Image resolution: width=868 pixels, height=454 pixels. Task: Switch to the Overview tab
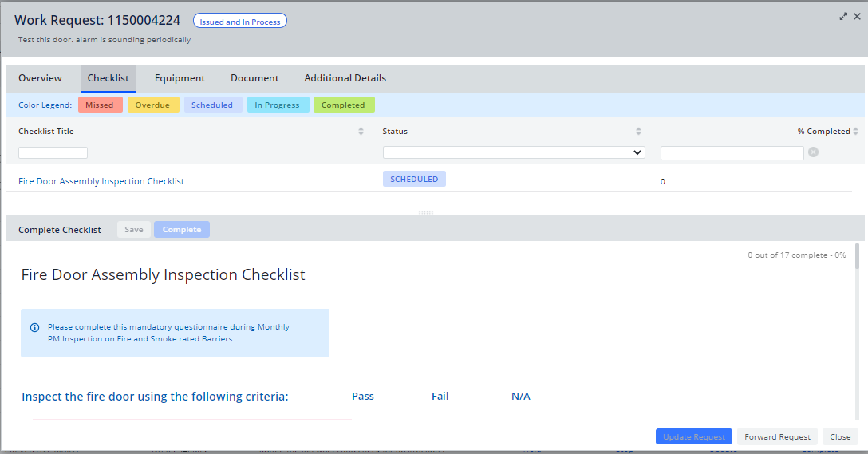point(40,78)
